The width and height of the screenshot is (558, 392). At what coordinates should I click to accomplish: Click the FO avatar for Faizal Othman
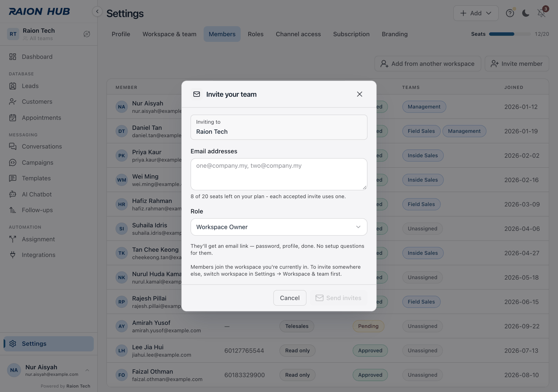point(122,375)
